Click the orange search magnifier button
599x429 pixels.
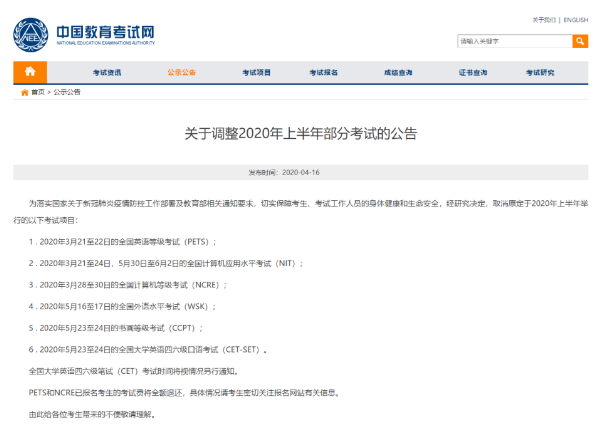[580, 41]
